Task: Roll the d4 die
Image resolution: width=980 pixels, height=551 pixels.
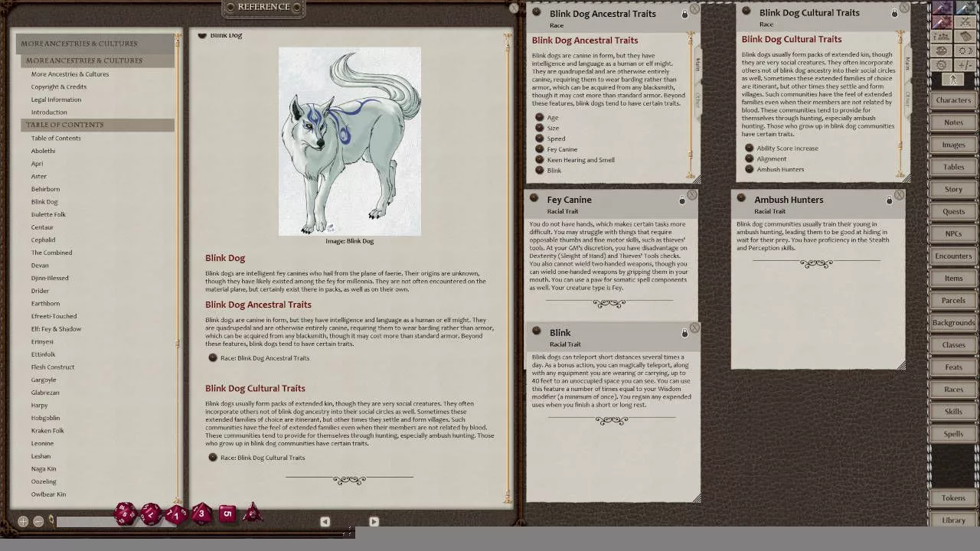Action: 252,513
